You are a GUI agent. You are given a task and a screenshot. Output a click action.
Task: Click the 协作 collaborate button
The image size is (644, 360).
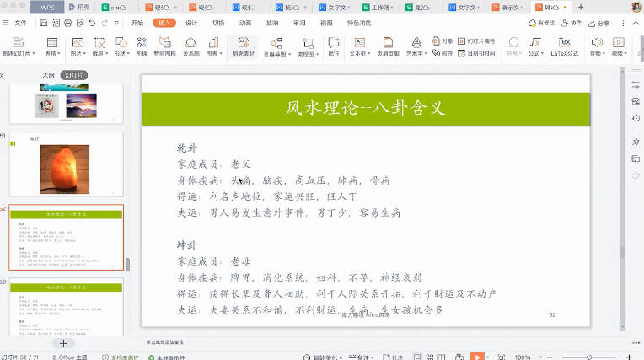[x=572, y=23]
